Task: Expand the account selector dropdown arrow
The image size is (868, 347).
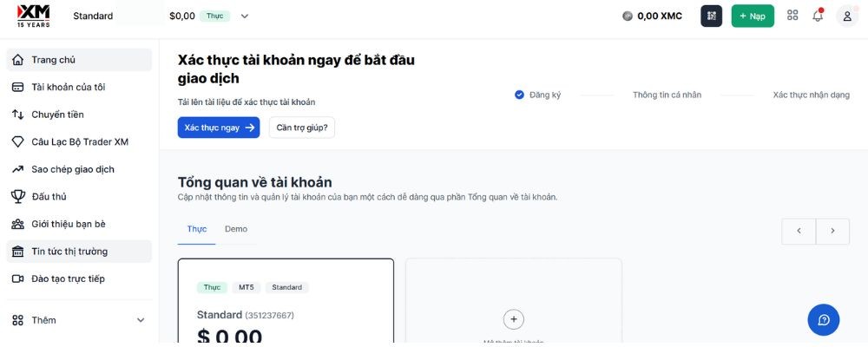Action: coord(244,16)
